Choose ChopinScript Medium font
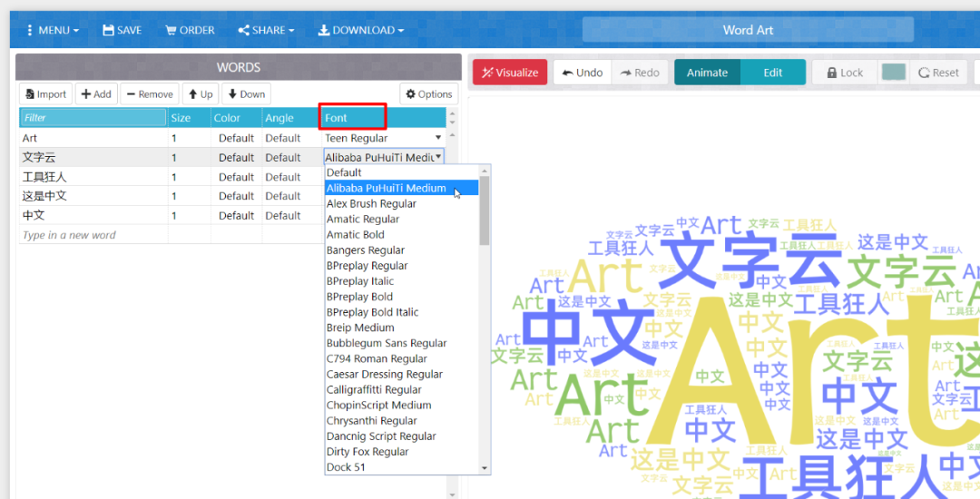The width and height of the screenshot is (980, 499). 402,406
